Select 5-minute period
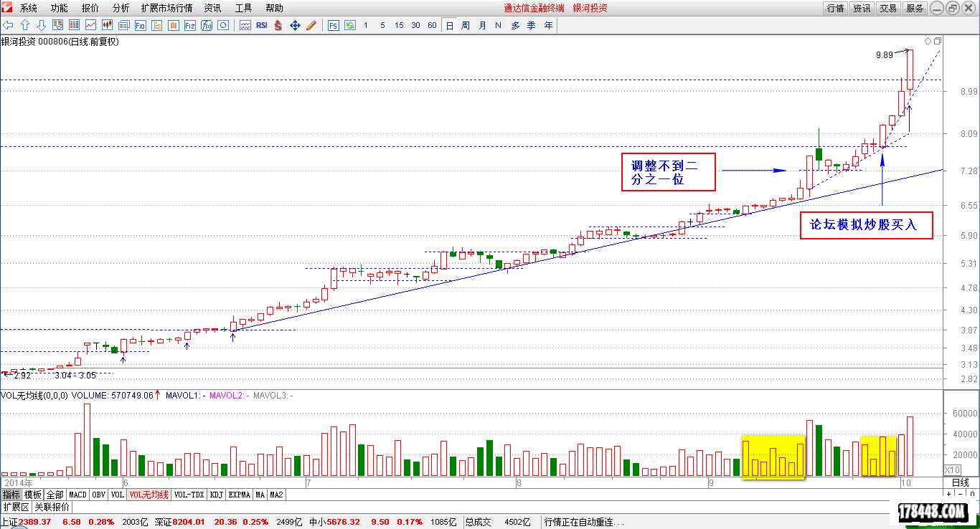980x529 pixels. pyautogui.click(x=382, y=25)
